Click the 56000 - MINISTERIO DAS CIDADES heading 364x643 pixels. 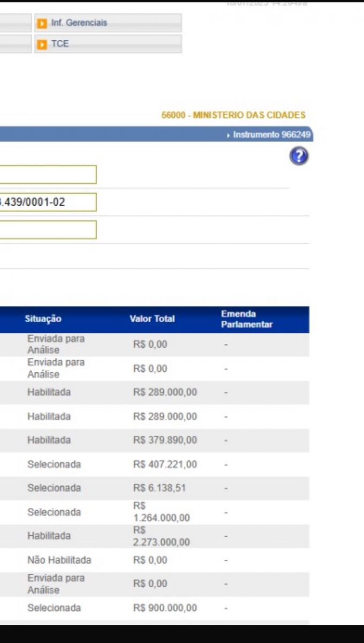(233, 115)
